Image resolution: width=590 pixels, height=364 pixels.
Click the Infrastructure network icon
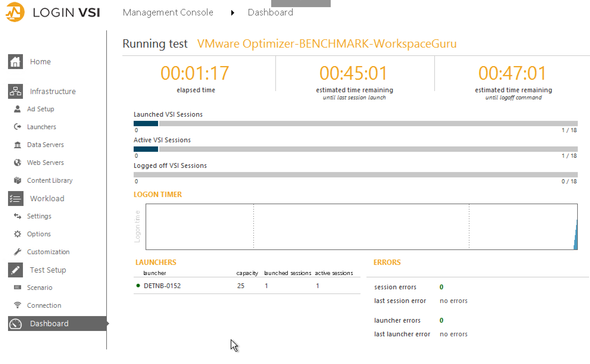[x=15, y=91]
